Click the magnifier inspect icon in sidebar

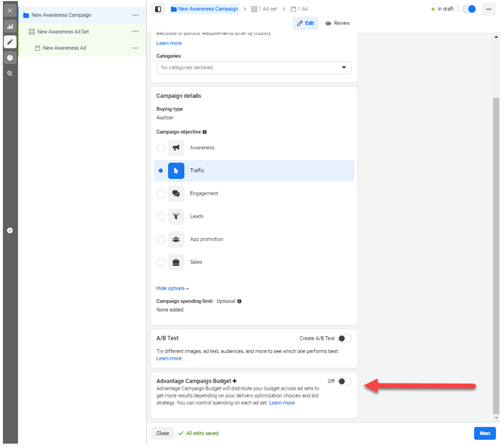pos(10,74)
